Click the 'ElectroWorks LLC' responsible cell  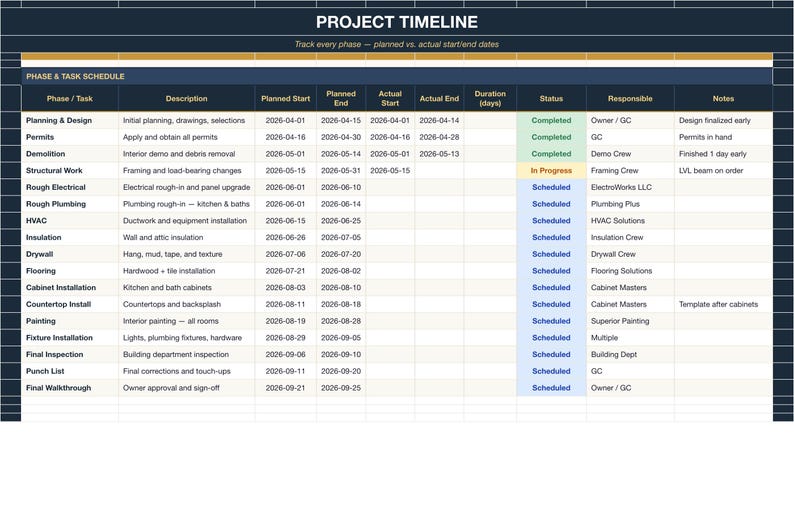coord(630,187)
